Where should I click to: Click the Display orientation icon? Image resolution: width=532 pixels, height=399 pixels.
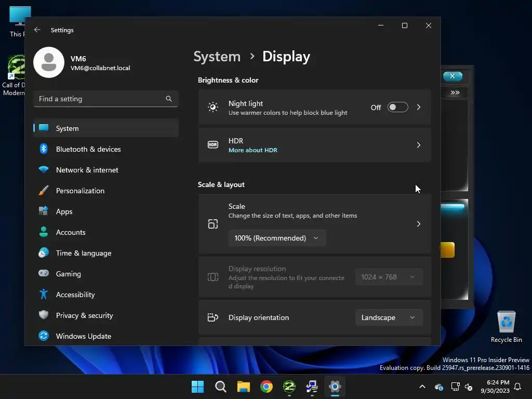click(212, 317)
